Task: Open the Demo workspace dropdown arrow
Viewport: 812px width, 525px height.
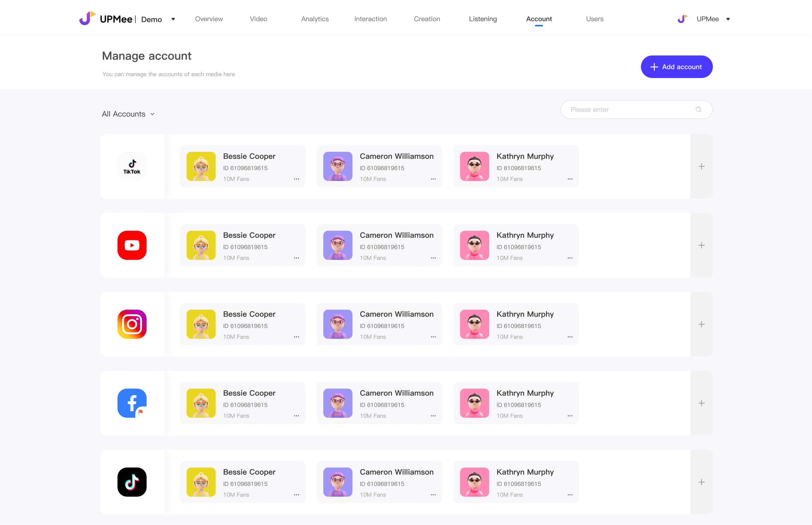Action: point(173,19)
